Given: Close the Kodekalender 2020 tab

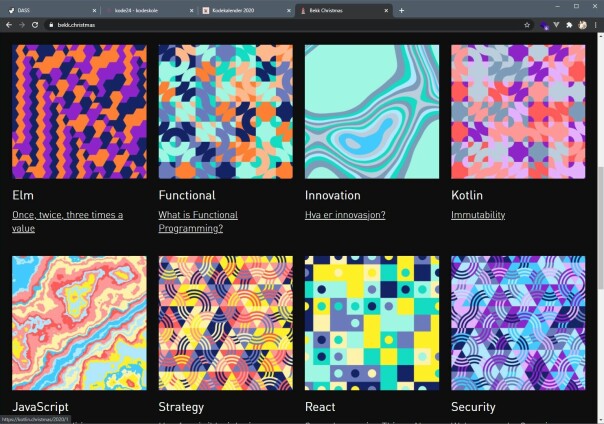Looking at the screenshot, I should (x=289, y=11).
